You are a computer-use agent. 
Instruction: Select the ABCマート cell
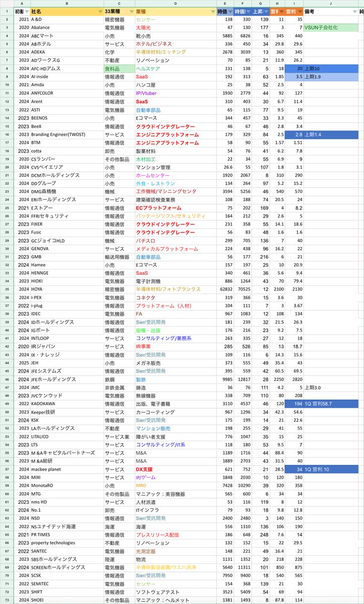(66, 36)
